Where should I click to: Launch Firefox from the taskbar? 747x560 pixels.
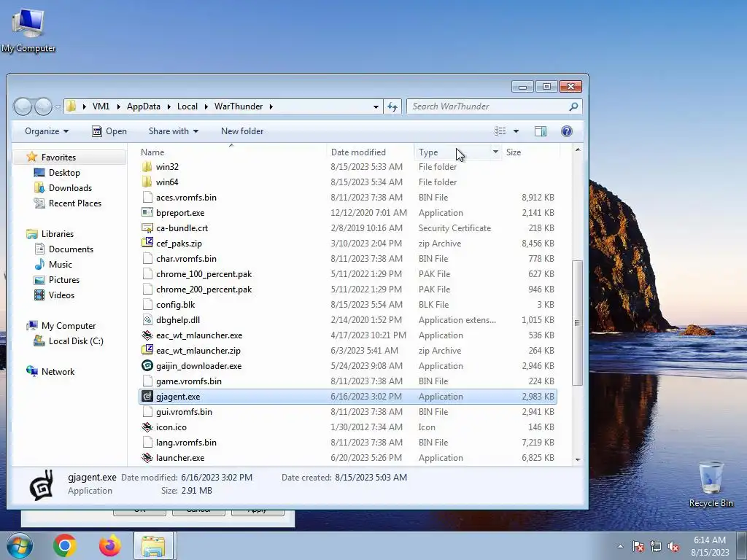109,545
